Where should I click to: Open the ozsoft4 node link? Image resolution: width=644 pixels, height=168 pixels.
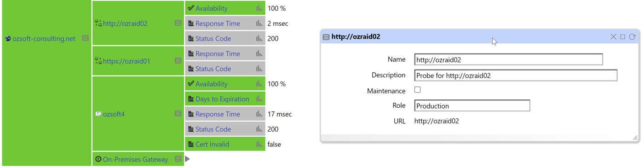[114, 114]
